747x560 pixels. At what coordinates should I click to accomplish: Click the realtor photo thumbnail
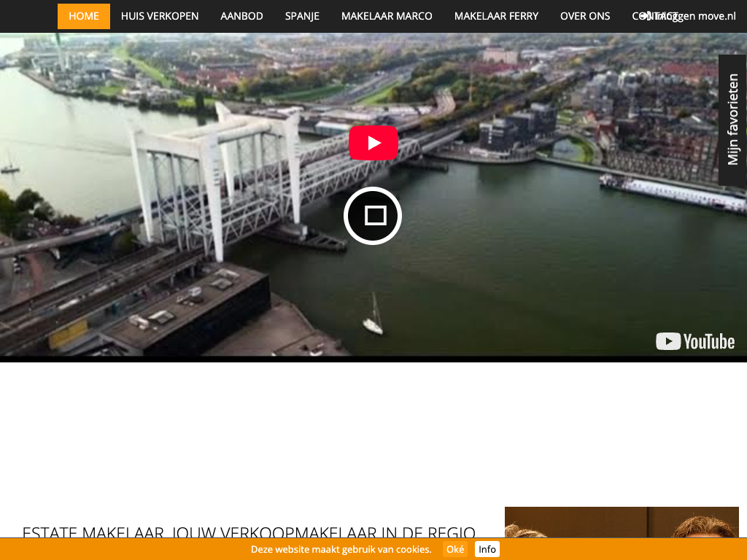(x=622, y=523)
